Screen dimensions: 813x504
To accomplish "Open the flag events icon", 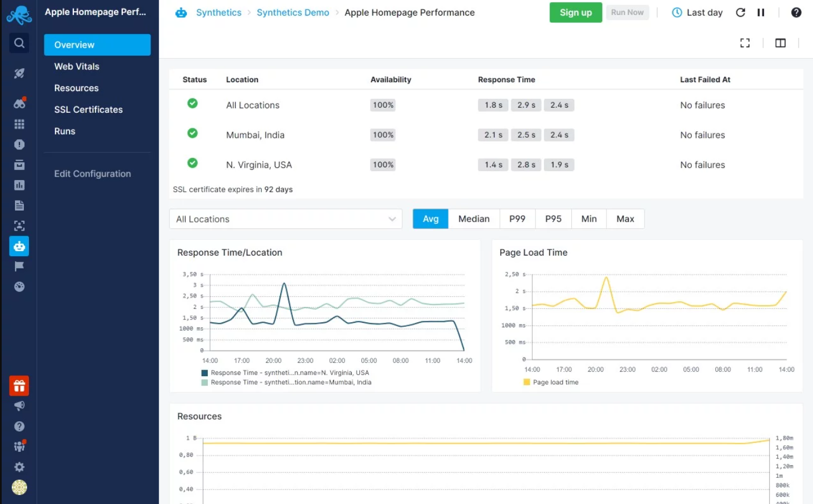I will tap(19, 266).
